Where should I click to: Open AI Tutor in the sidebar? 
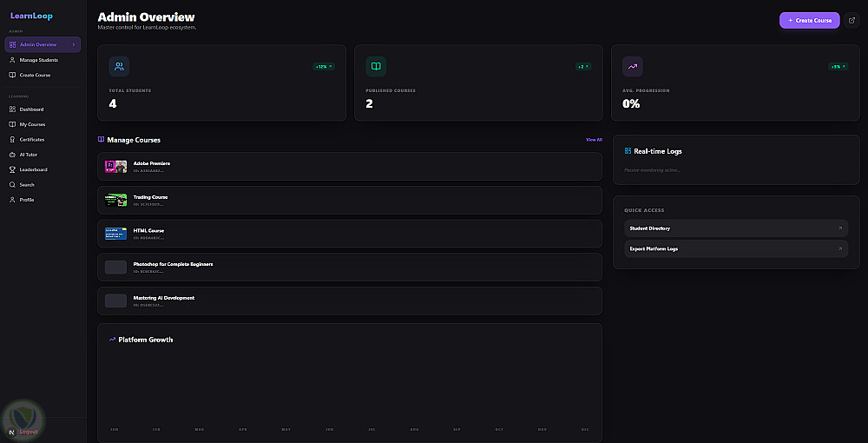(x=43, y=155)
